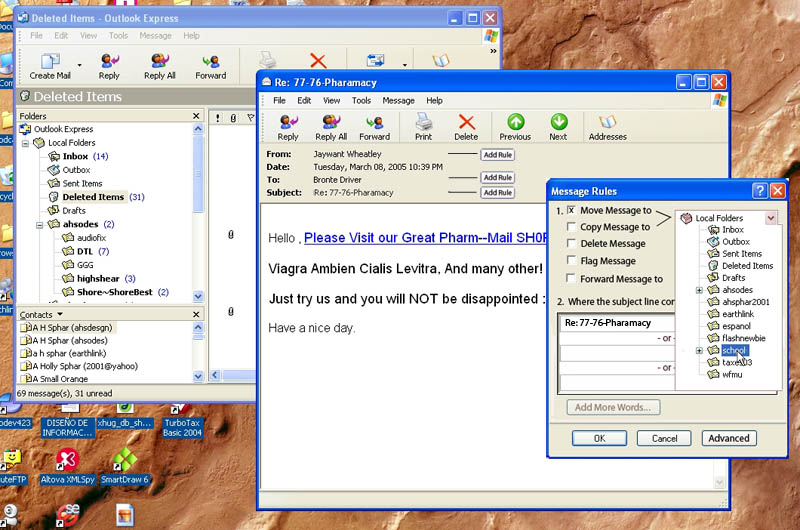This screenshot has width=800, height=530.
Task: Click subject field containing Re: 77-76-Pharamacy
Action: [x=617, y=323]
